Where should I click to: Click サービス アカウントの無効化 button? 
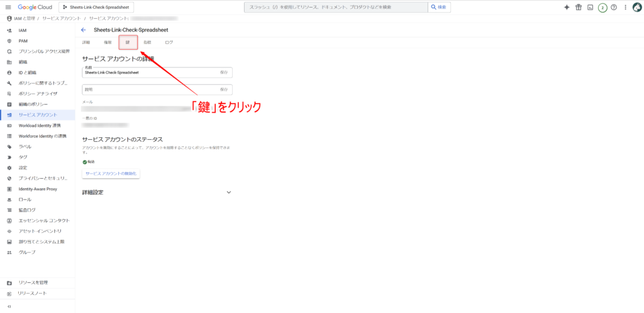click(x=111, y=173)
